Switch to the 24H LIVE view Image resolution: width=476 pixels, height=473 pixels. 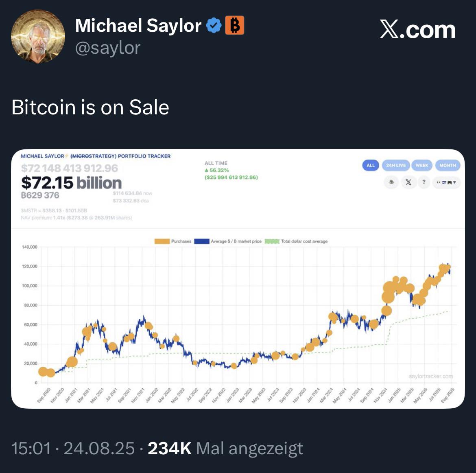click(x=396, y=165)
